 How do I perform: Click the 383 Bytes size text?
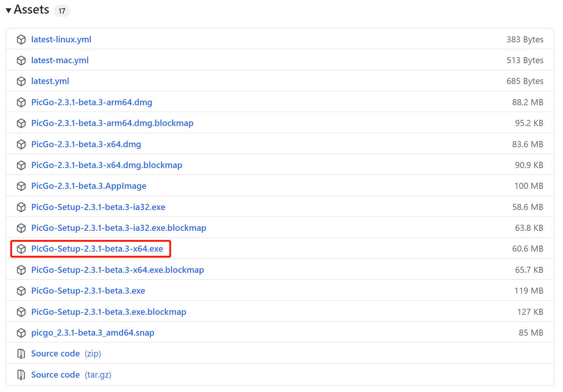coord(525,39)
